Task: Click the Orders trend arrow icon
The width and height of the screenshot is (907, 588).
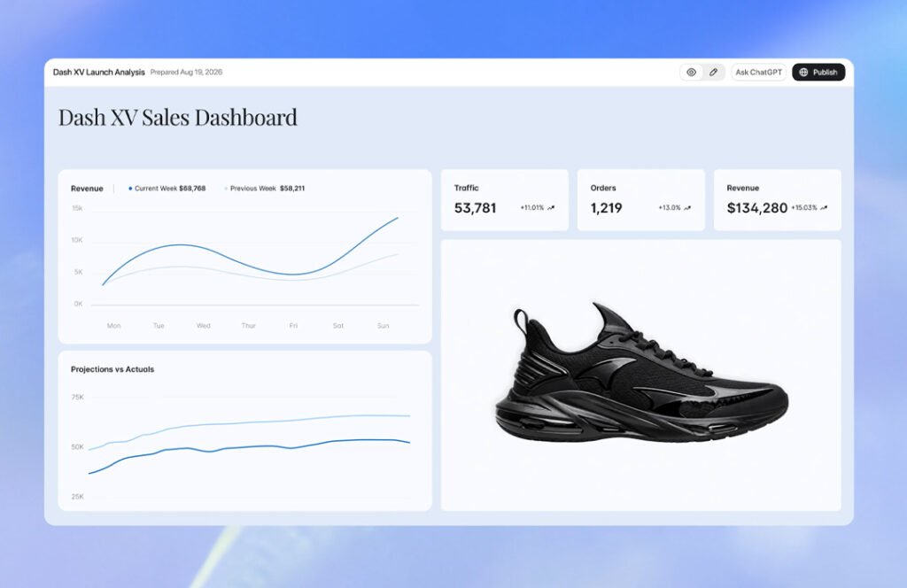Action: 687,207
